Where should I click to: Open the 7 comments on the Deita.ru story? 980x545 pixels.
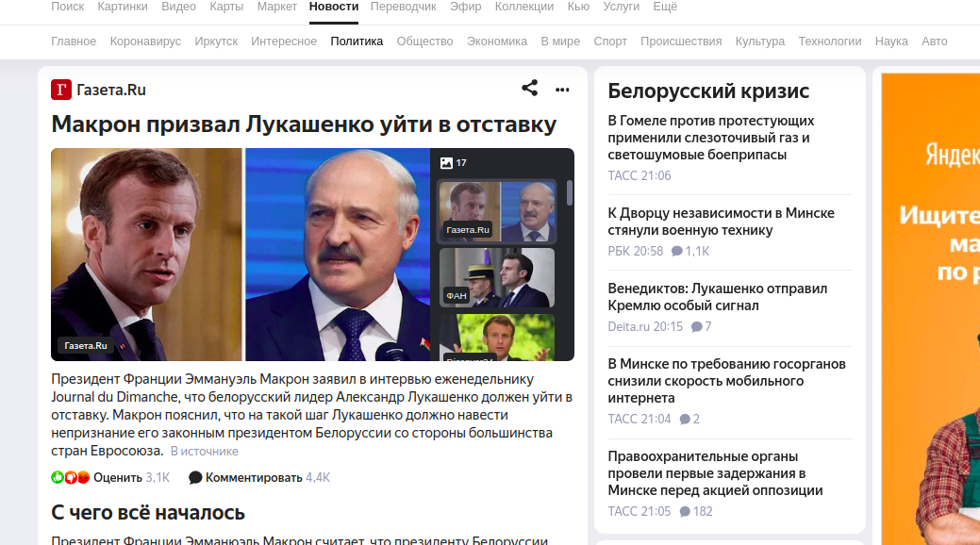[701, 327]
